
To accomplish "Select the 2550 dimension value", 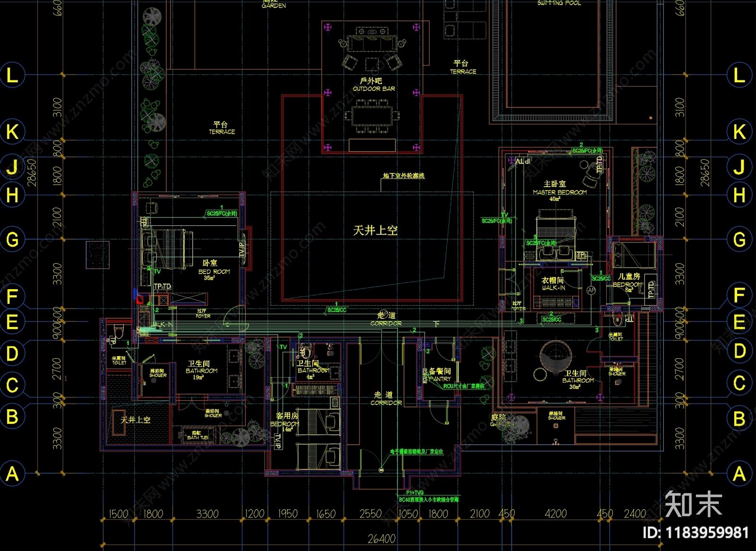I will point(370,514).
